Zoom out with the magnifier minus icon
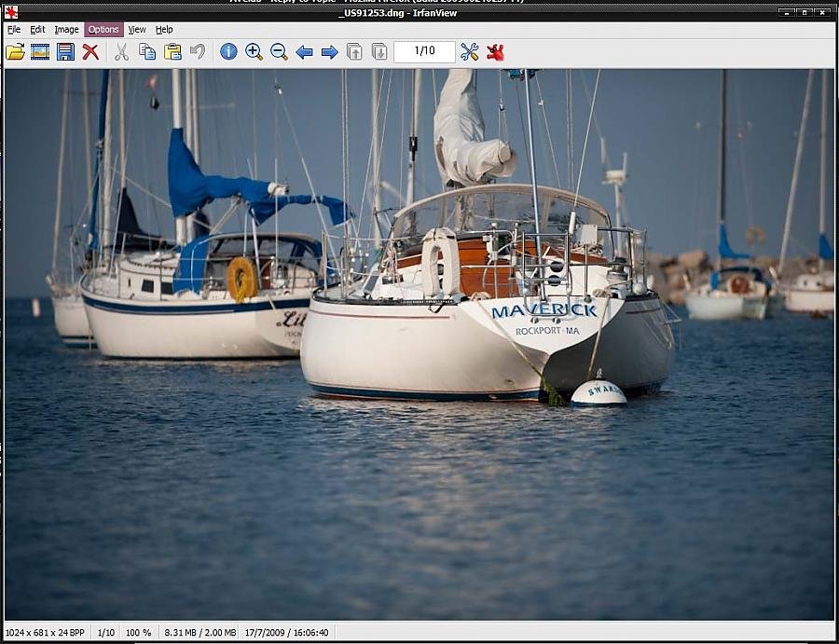This screenshot has width=839, height=644. [x=279, y=52]
